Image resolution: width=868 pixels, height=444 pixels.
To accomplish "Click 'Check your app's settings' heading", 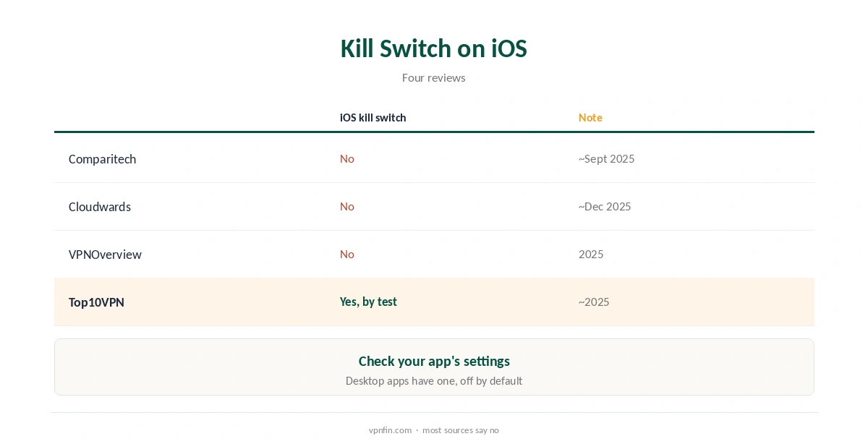I will point(434,361).
